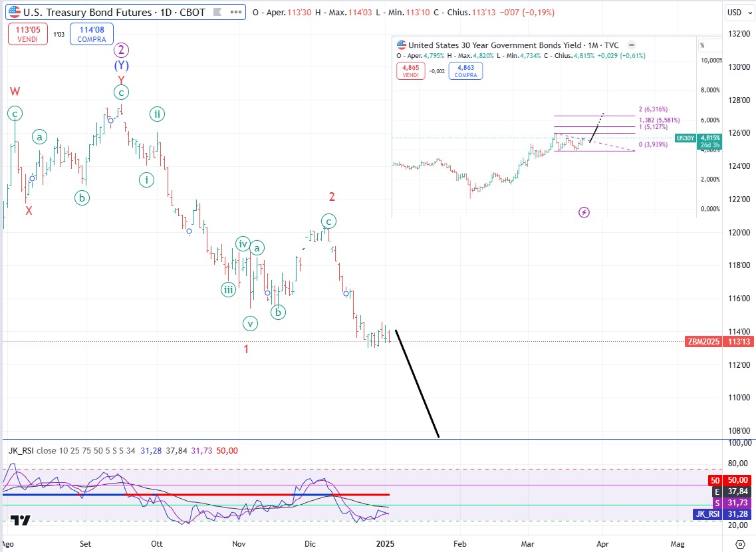Image resolution: width=756 pixels, height=552 pixels.
Task: Collapse the 30 Year Yield legend with minus icon
Action: tap(631, 45)
